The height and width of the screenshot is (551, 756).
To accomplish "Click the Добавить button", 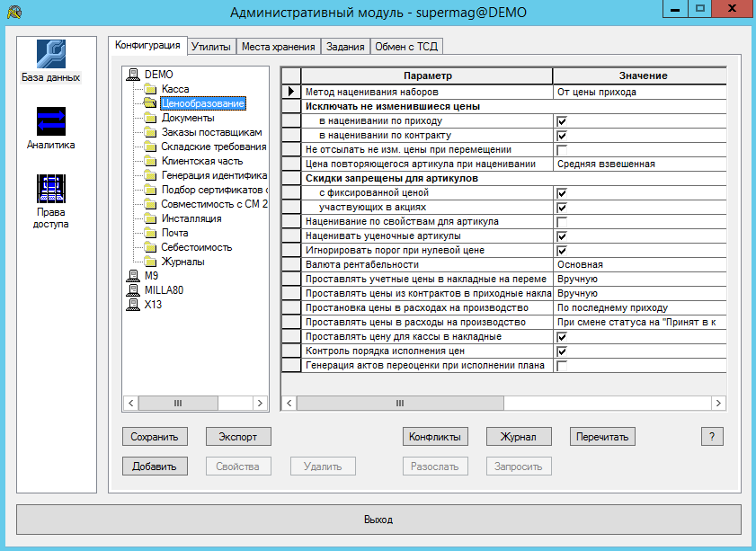I will click(x=155, y=467).
